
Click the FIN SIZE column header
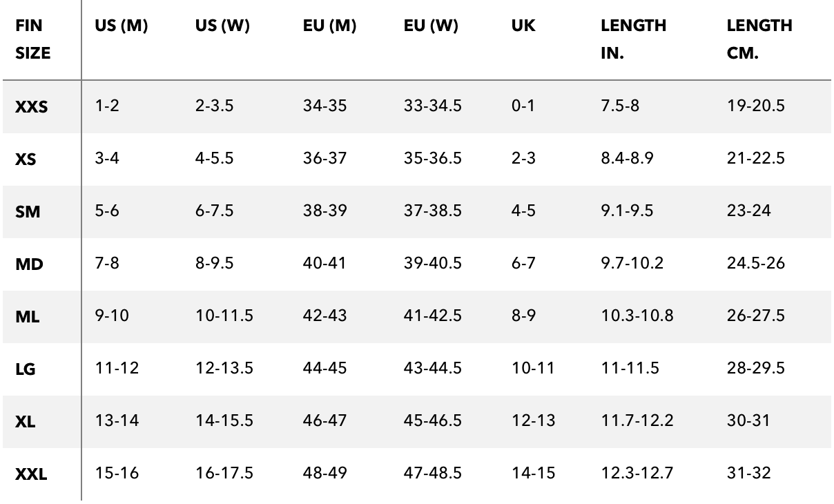(x=33, y=39)
